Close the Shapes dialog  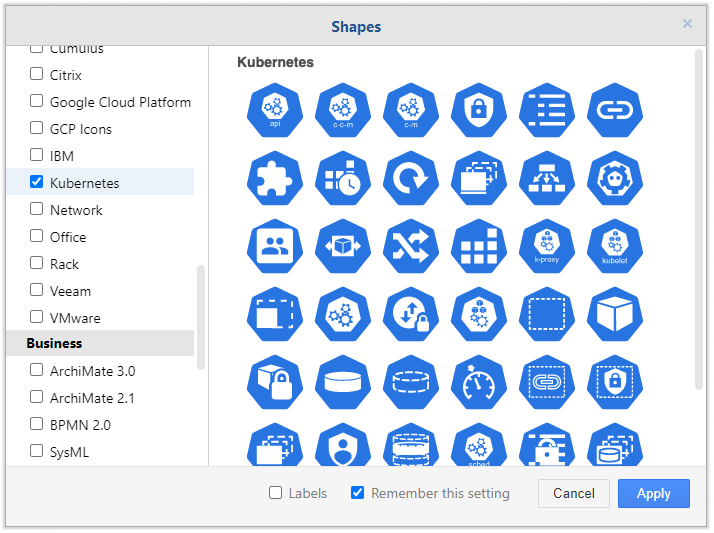(x=688, y=24)
